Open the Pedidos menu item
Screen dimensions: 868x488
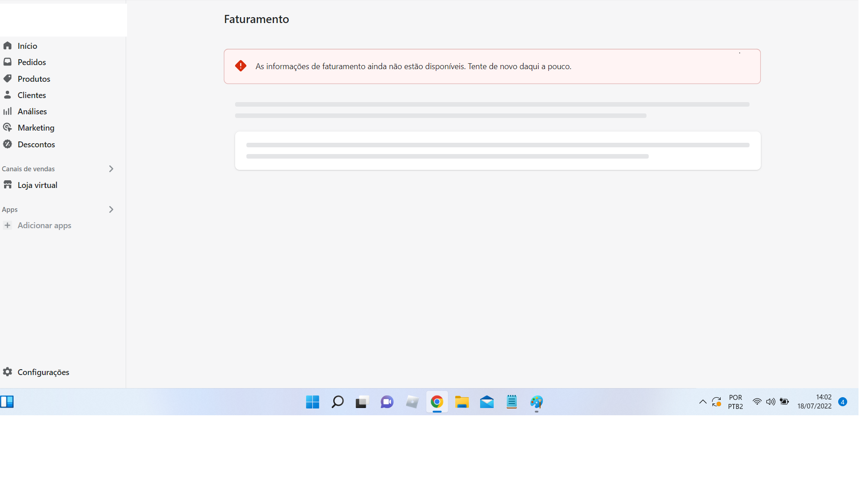point(32,62)
